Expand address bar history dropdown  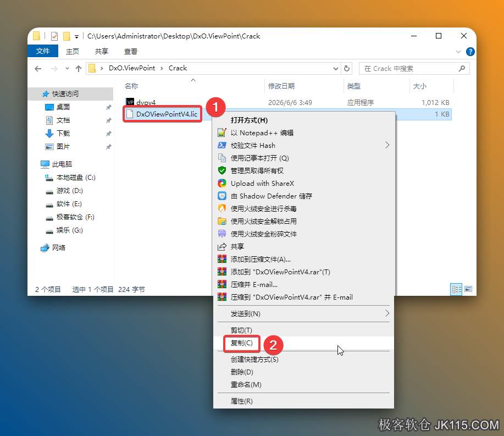coord(336,69)
